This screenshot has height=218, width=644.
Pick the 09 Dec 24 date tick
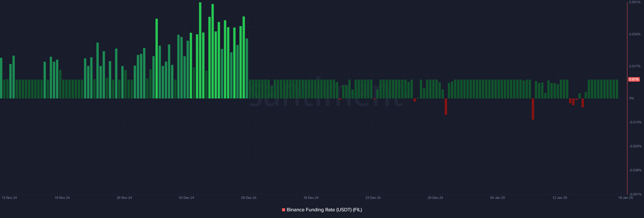pos(249,198)
